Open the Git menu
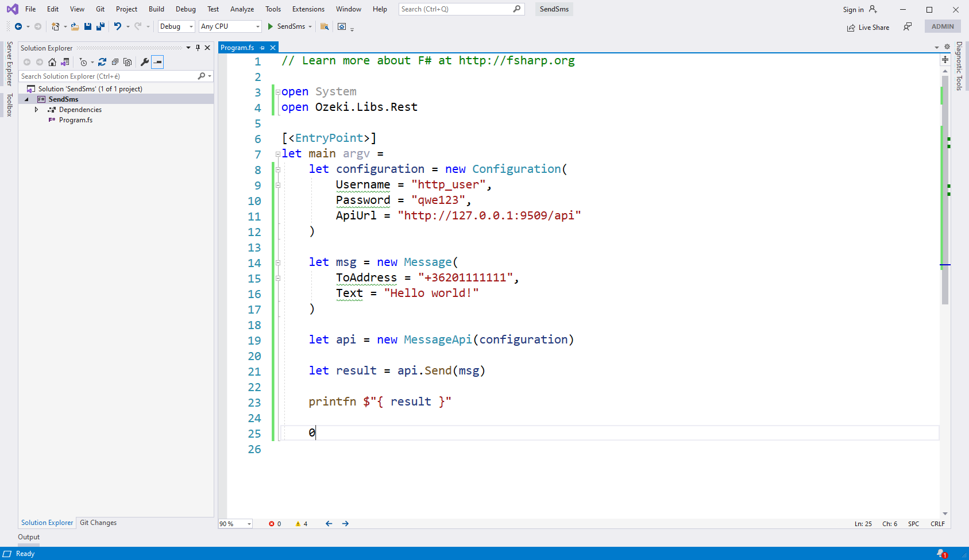969x560 pixels. [x=100, y=9]
